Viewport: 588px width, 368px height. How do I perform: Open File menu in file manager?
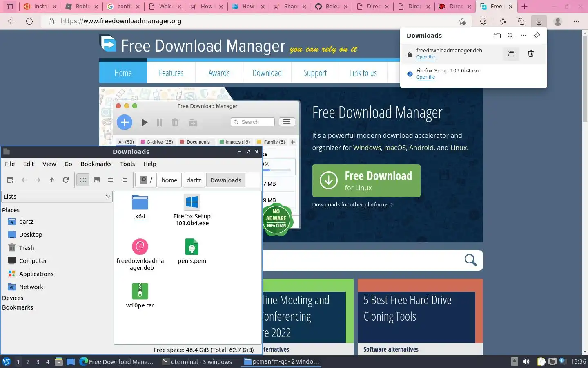click(10, 164)
